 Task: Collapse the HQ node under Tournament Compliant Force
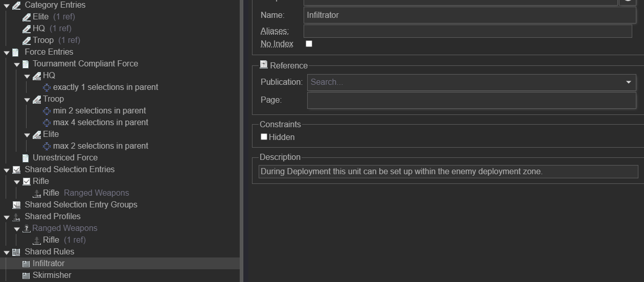[28, 76]
